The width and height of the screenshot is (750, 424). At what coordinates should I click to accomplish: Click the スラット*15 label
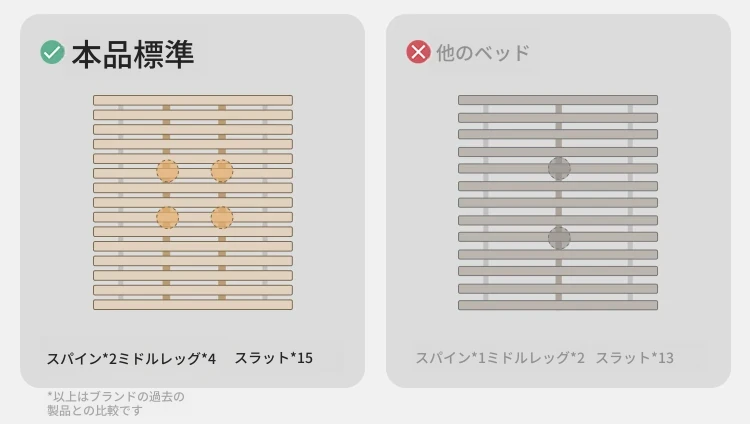point(274,358)
